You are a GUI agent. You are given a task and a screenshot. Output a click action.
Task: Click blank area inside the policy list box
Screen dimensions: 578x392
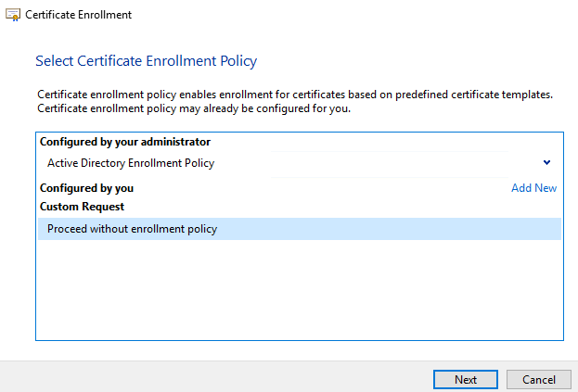coord(300,289)
